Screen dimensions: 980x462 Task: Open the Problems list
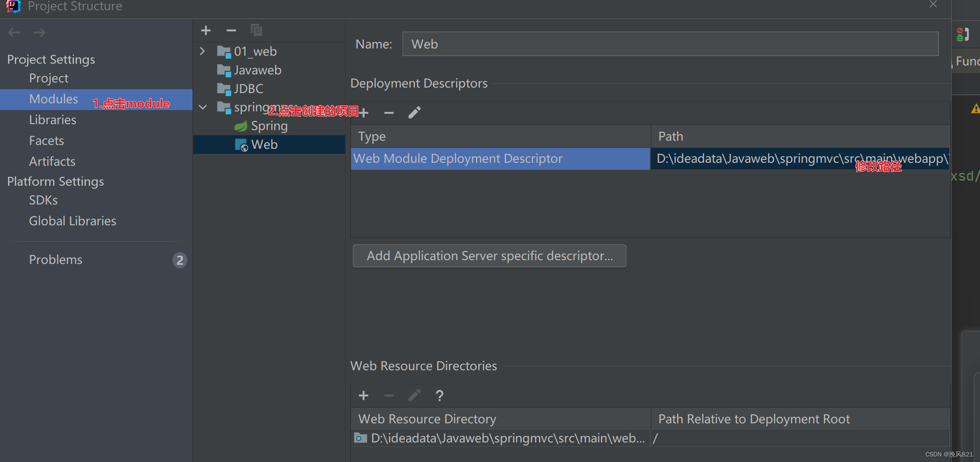pyautogui.click(x=56, y=260)
